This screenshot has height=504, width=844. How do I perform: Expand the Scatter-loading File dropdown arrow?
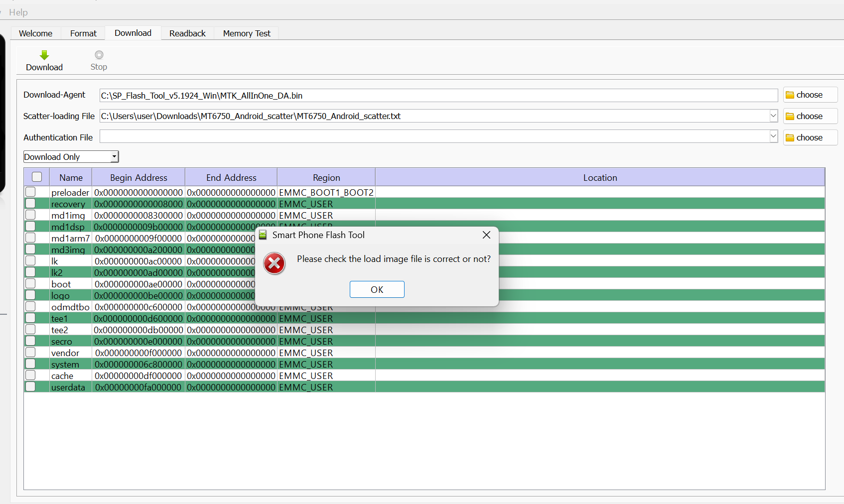tap(773, 116)
